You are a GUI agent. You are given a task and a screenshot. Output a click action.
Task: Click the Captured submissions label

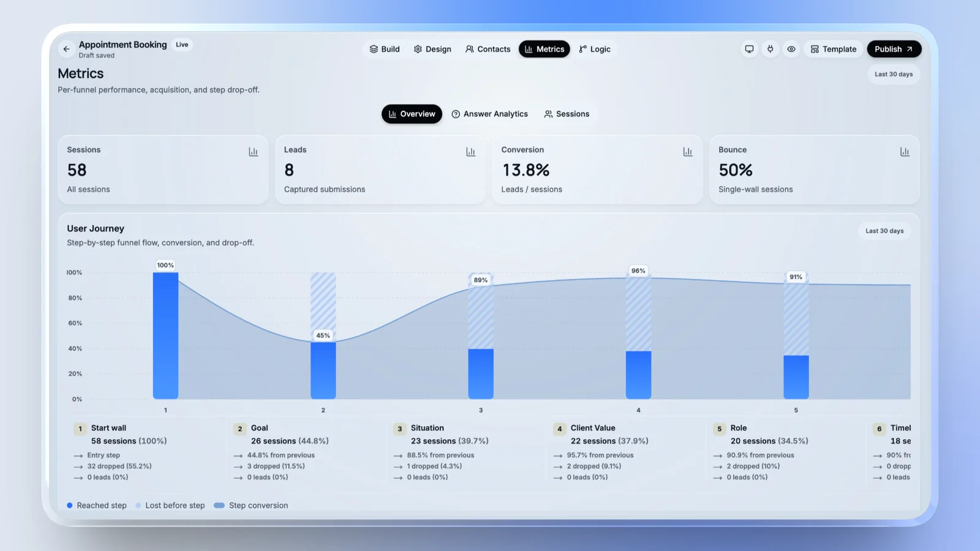point(325,189)
